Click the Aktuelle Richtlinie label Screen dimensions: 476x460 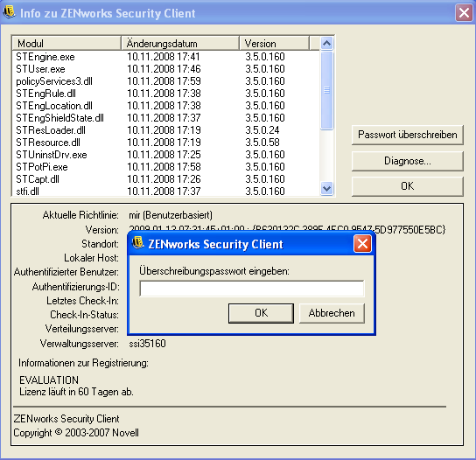click(x=80, y=215)
